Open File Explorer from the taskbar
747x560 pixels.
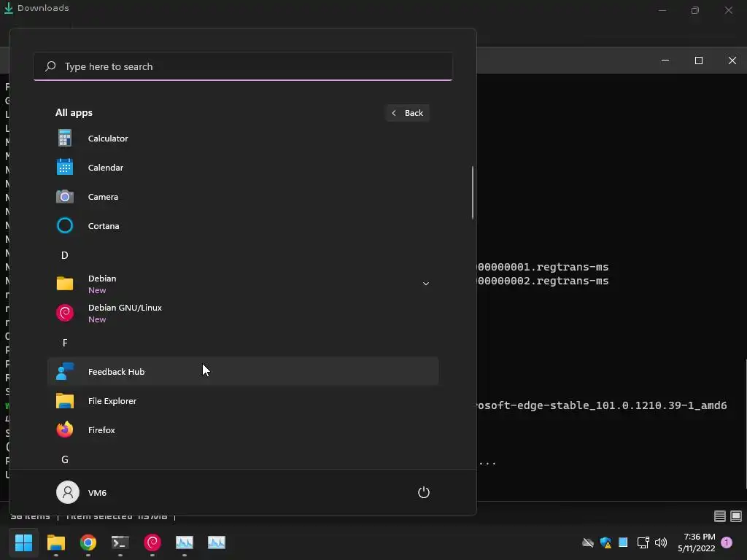tap(55, 542)
